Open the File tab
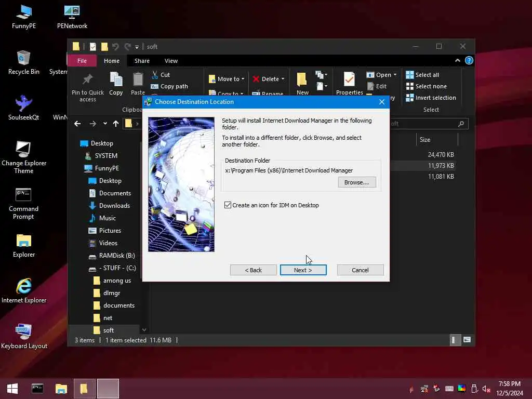532x399 pixels. 82,61
